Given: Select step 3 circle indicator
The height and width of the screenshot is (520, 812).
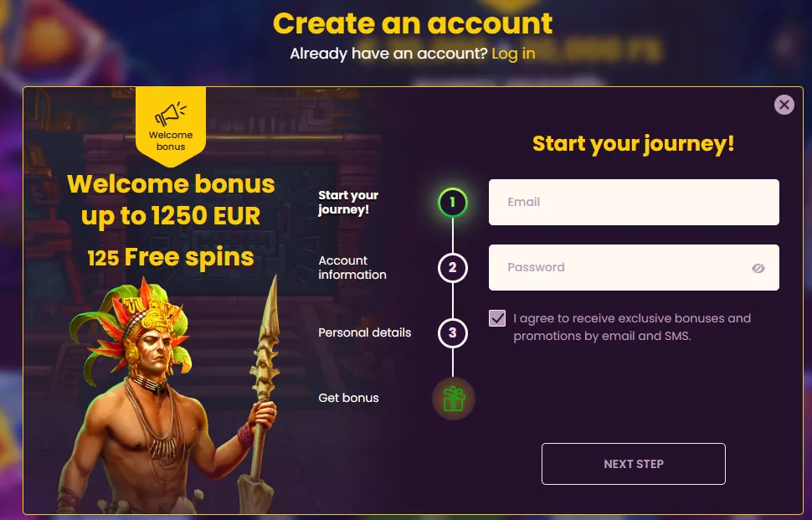Looking at the screenshot, I should coord(453,333).
